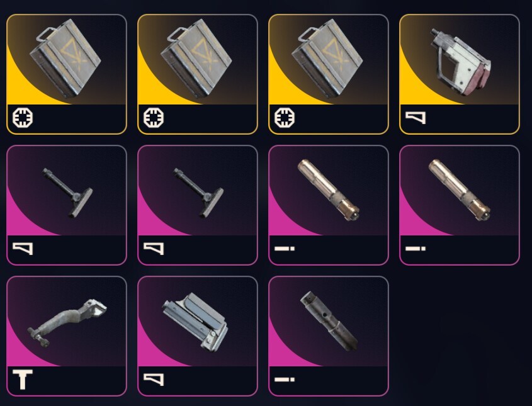
Task: Click the T-shaped grip icon
Action: click(23, 380)
